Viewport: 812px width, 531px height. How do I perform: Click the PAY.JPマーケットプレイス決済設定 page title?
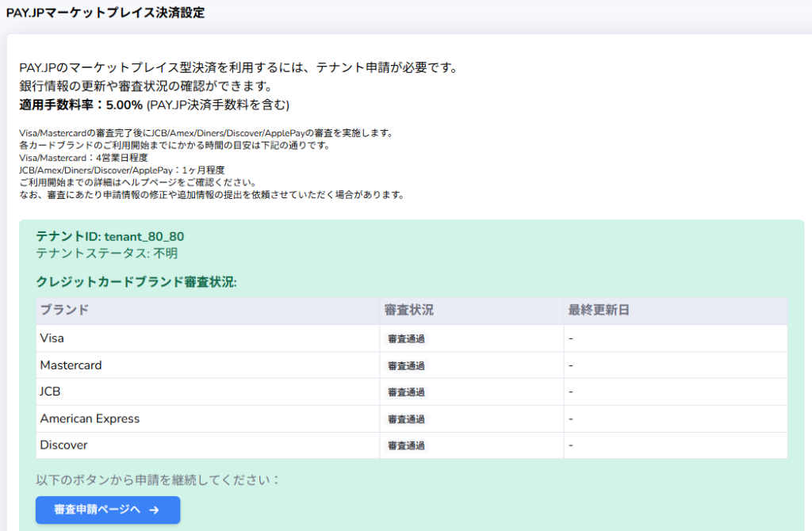(105, 13)
